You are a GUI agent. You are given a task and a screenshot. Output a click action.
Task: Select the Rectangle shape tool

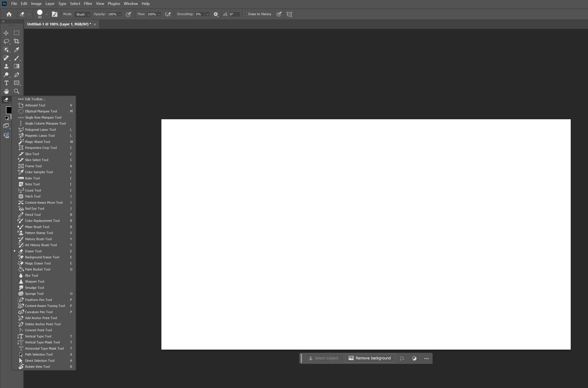tap(17, 83)
